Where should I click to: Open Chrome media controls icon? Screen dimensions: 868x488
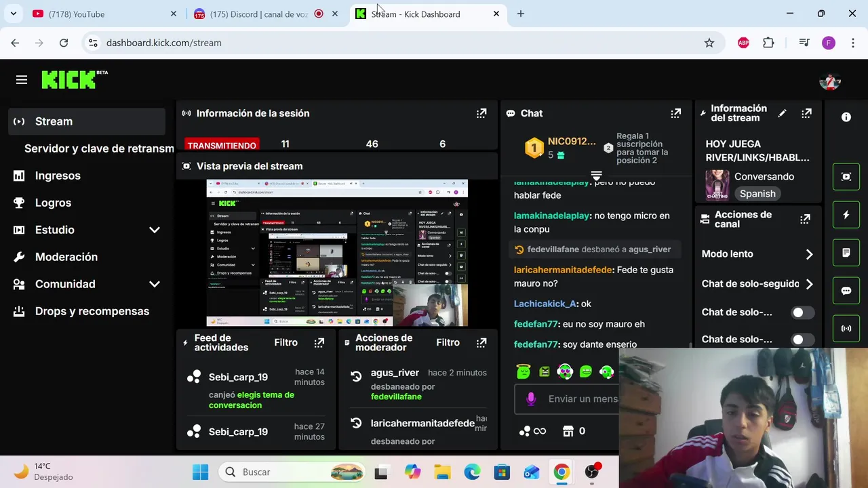[x=804, y=43]
